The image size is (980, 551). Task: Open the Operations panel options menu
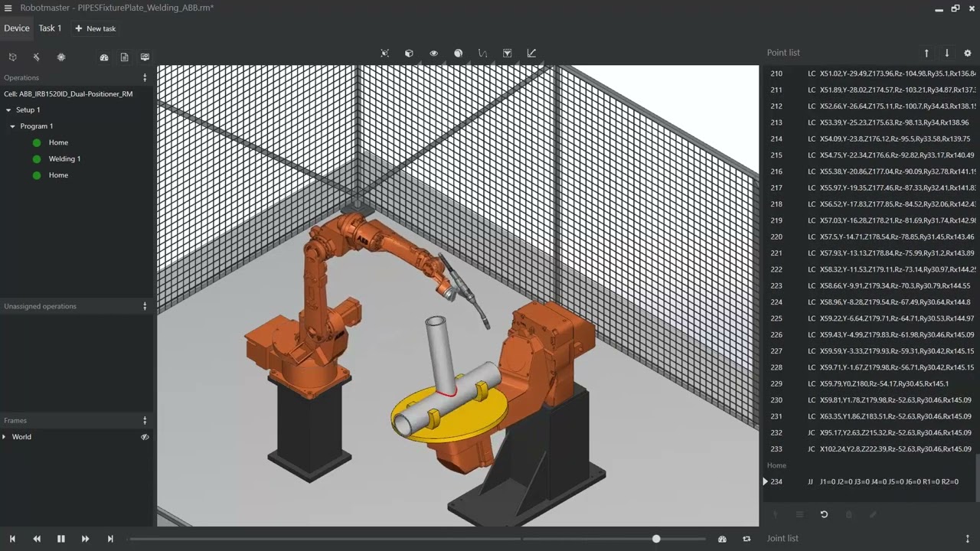145,77
